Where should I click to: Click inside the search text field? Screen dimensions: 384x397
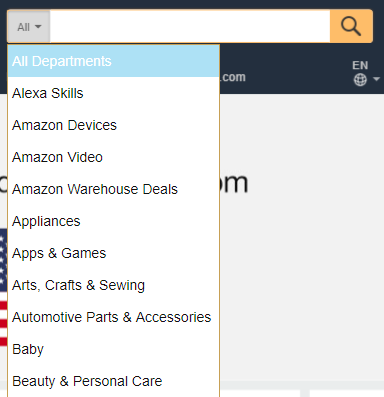click(190, 26)
